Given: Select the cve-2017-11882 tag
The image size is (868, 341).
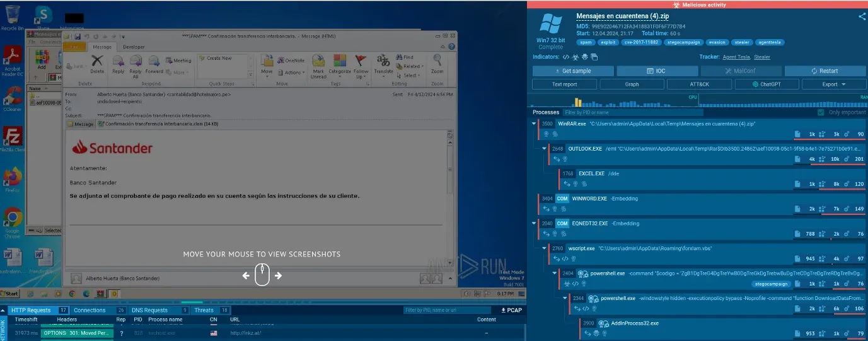Looking at the screenshot, I should click(x=642, y=42).
